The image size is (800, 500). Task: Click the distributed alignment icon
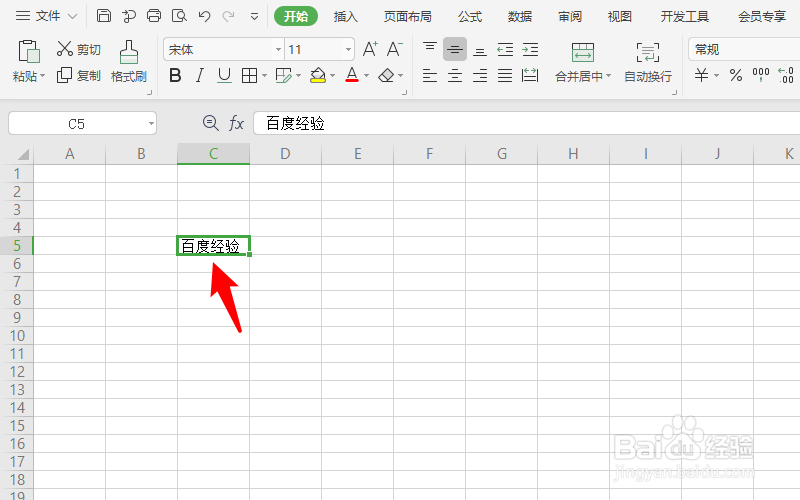[x=530, y=76]
